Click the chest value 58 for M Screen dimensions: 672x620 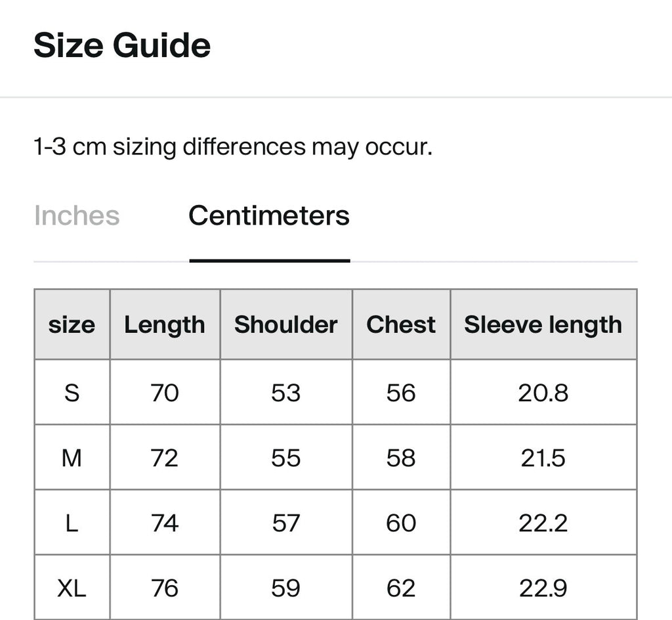401,458
